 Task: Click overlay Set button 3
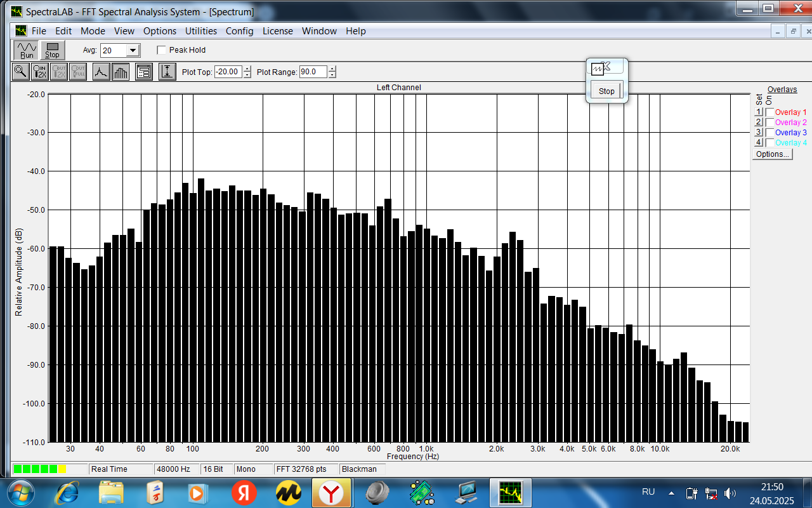(x=758, y=133)
